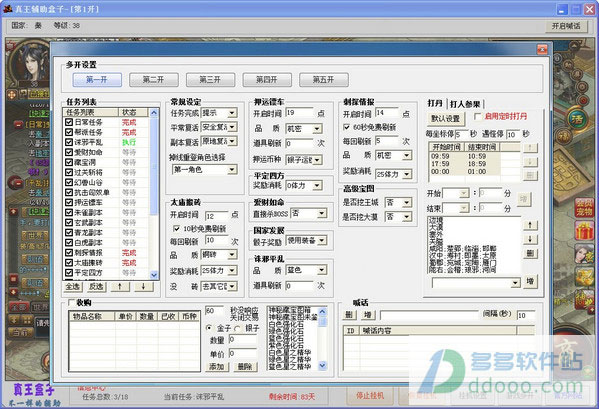Image resolution: width=599 pixels, height=409 pixels.
Task: Move the city list entry down
Action: click(x=530, y=239)
